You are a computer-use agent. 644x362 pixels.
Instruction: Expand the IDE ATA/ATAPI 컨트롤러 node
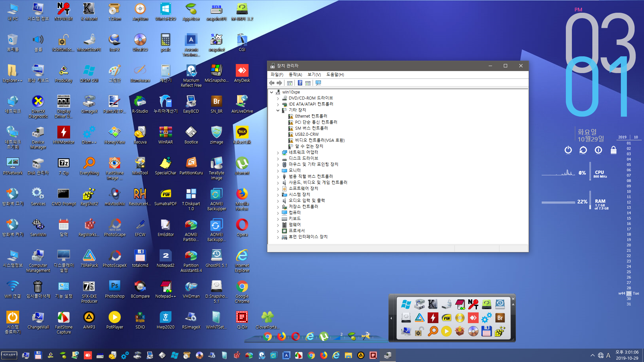pos(278,104)
